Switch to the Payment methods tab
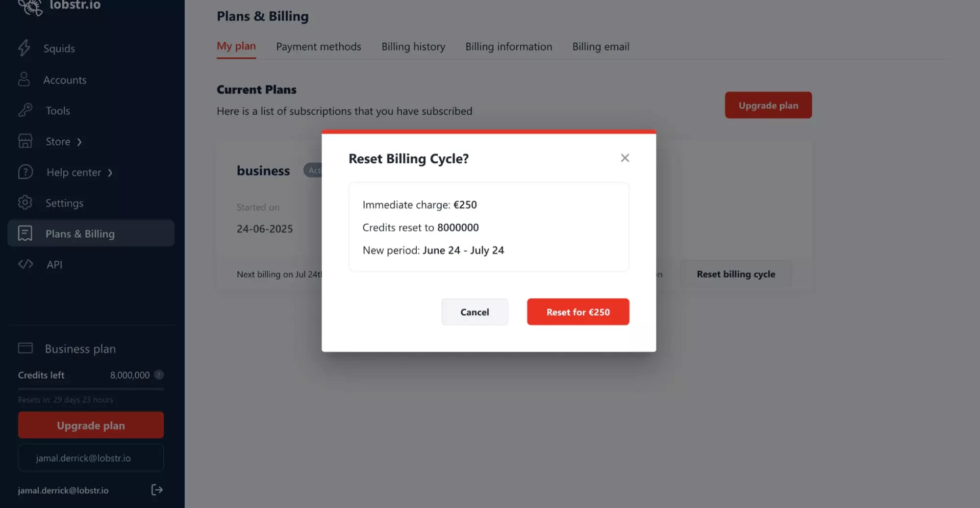The image size is (980, 508). tap(319, 46)
